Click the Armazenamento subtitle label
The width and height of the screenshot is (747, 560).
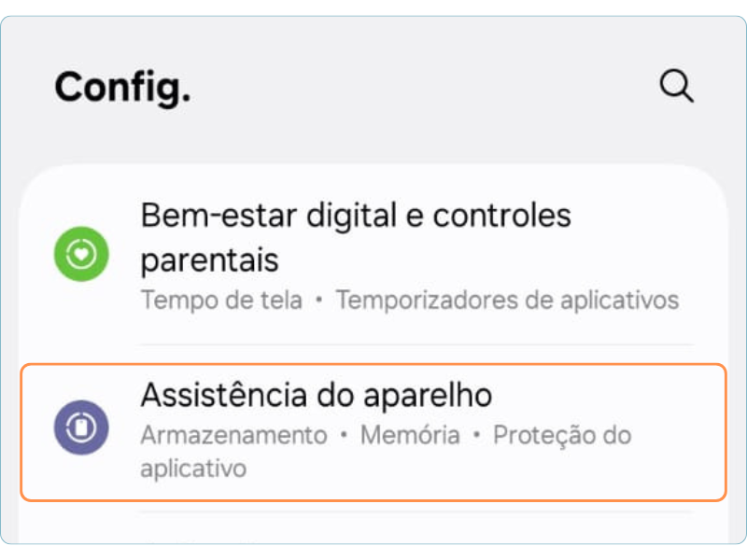click(x=233, y=436)
